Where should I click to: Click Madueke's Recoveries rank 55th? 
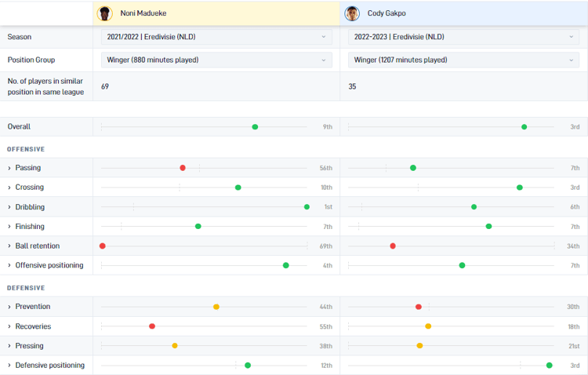click(x=326, y=326)
